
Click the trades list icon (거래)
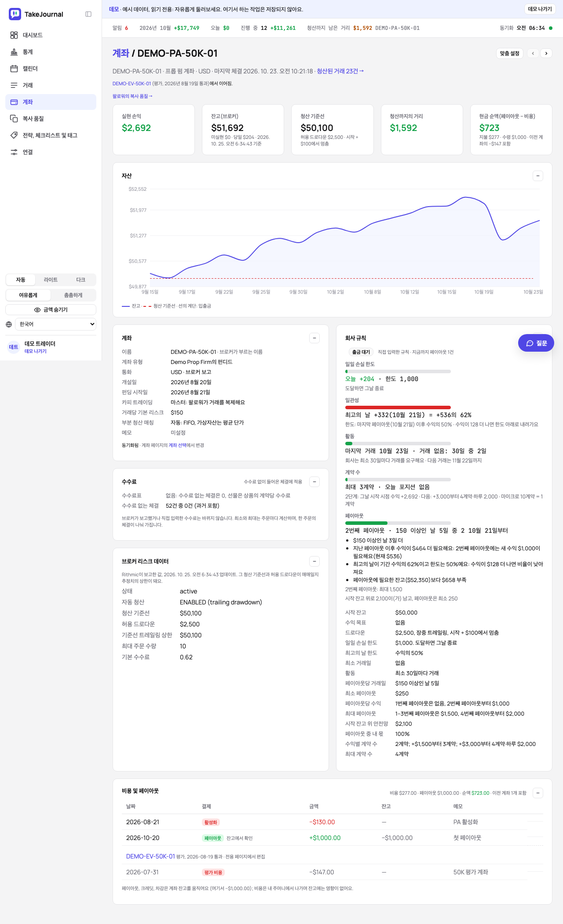(14, 85)
